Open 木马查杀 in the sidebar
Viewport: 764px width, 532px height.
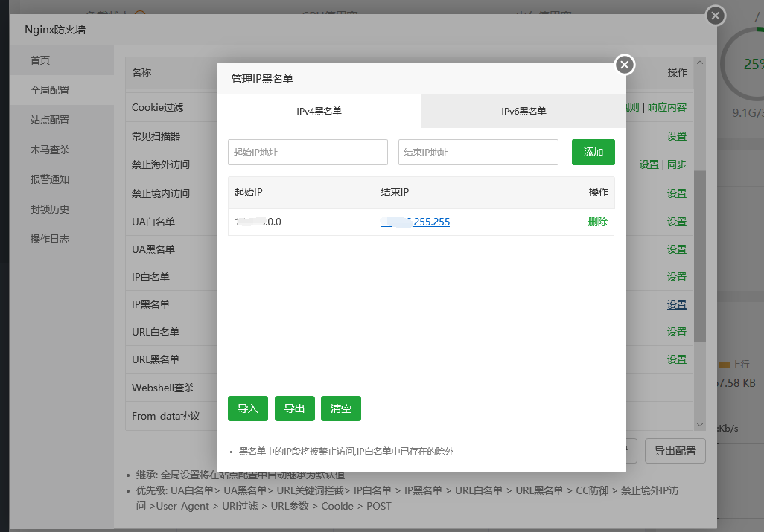pos(62,150)
